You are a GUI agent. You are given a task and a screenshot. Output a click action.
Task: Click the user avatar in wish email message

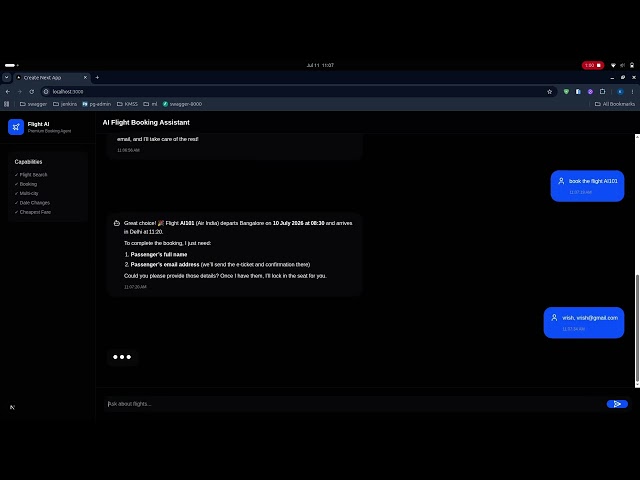(x=554, y=318)
